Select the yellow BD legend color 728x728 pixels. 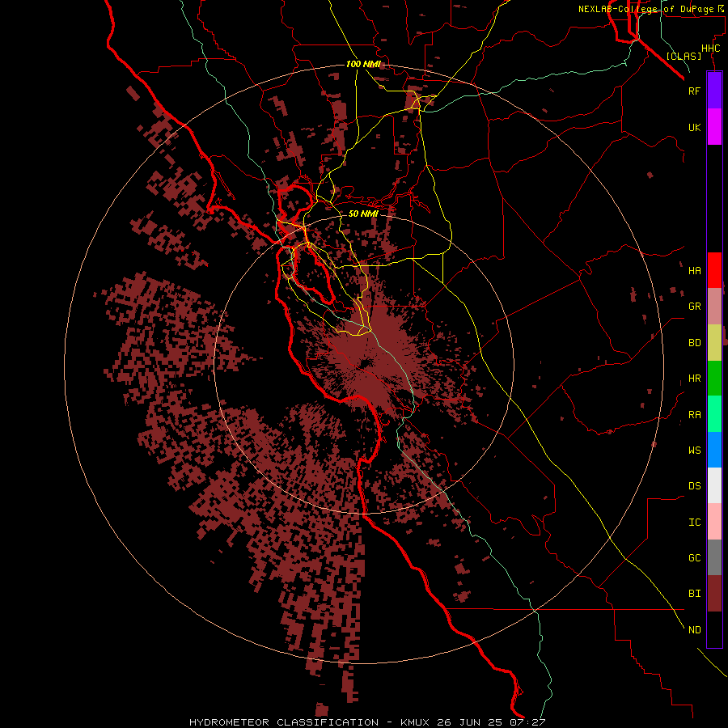click(x=714, y=343)
